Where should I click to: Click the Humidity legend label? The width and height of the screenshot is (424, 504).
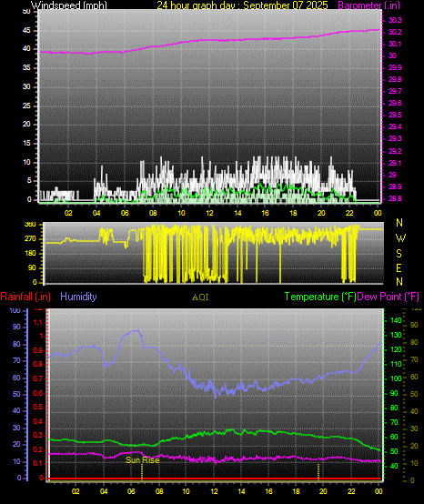pos(78,297)
